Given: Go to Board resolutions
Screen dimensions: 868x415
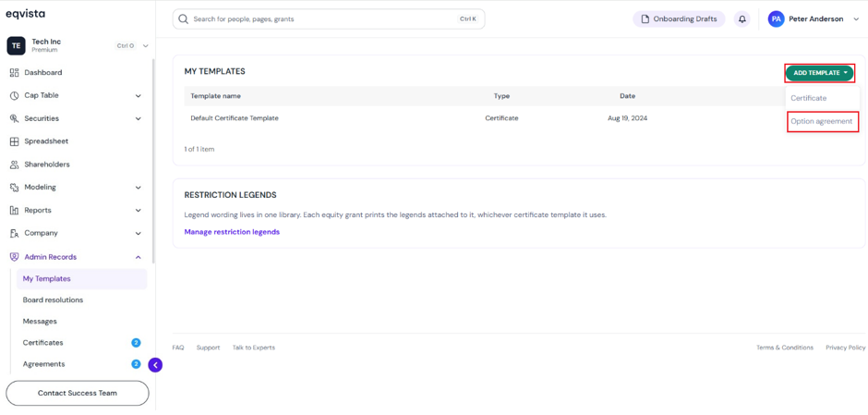Looking at the screenshot, I should pyautogui.click(x=53, y=299).
